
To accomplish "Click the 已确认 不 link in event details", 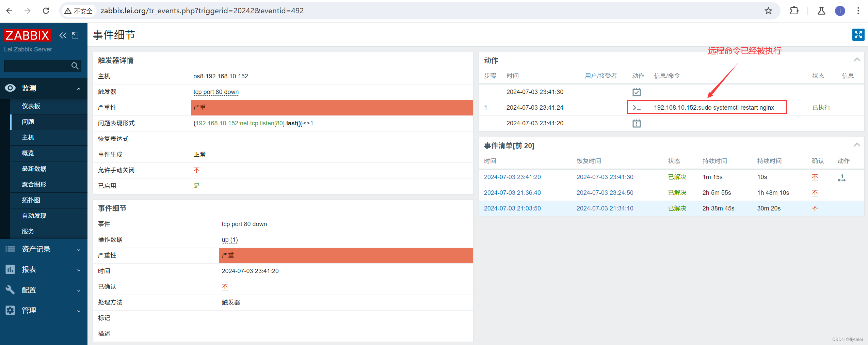I will (x=225, y=287).
